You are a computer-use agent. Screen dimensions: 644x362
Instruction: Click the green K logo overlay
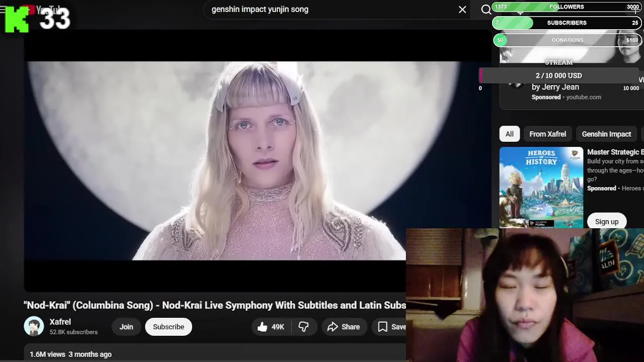pos(17,20)
